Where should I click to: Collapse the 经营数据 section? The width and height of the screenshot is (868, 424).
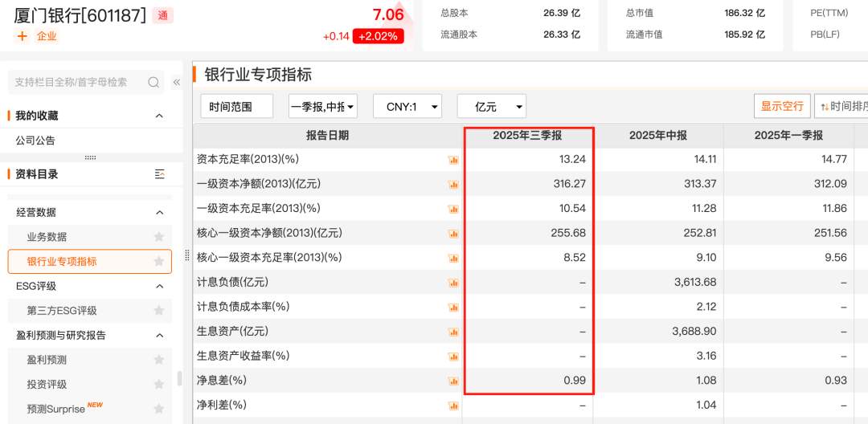(159, 213)
